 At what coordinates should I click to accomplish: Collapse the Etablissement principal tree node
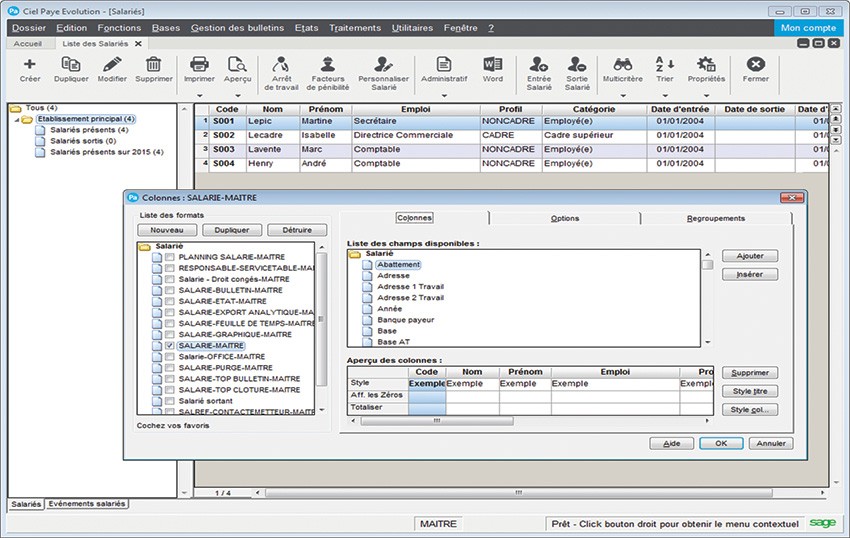[18, 119]
